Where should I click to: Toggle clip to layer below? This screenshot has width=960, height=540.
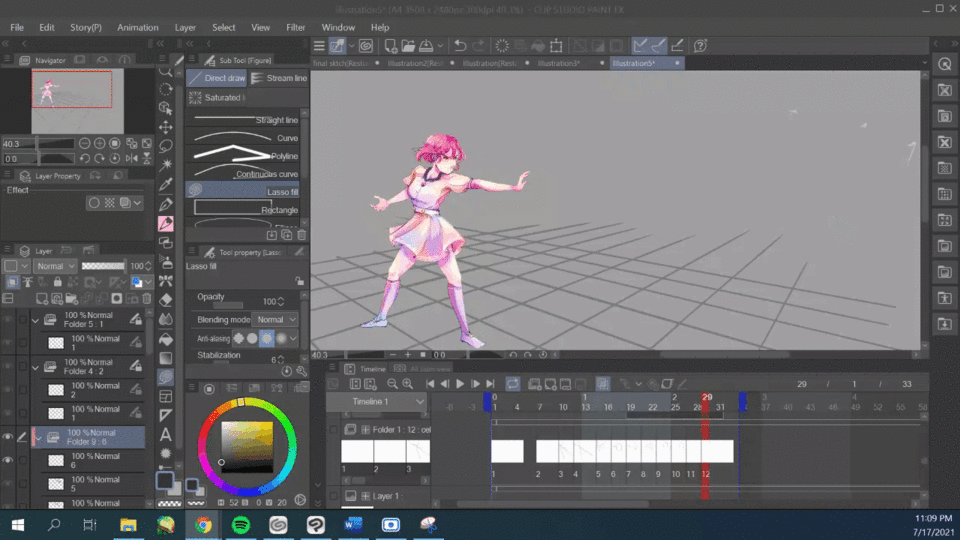click(x=12, y=282)
